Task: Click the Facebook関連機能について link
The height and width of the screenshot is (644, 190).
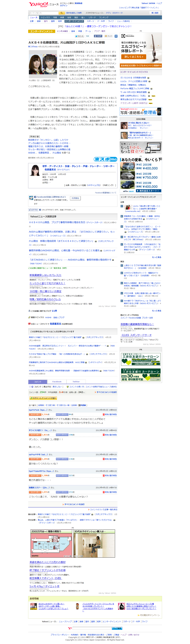Action: [x=106, y=192]
